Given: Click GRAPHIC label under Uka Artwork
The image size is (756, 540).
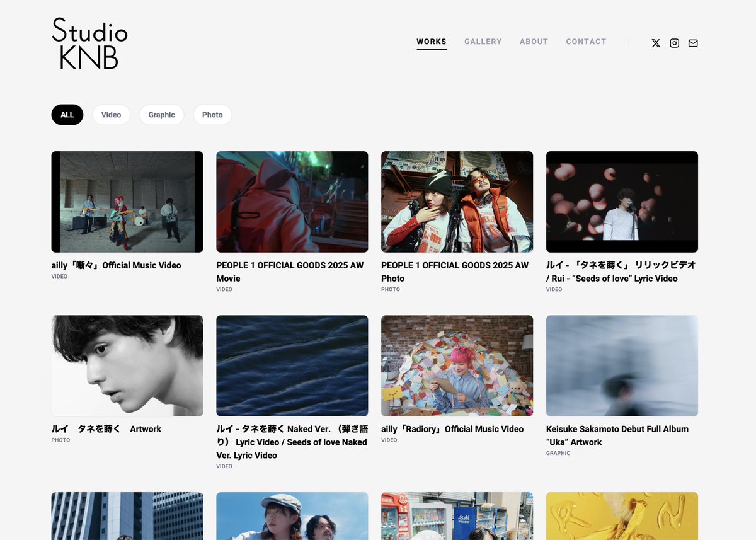Looking at the screenshot, I should (x=558, y=453).
